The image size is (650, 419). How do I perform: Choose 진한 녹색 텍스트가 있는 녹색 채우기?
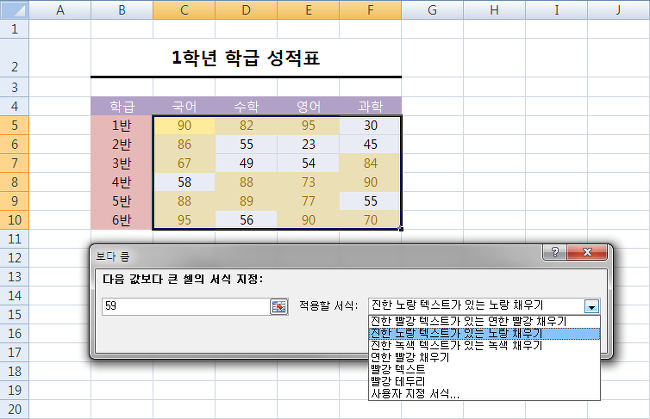pyautogui.click(x=484, y=345)
